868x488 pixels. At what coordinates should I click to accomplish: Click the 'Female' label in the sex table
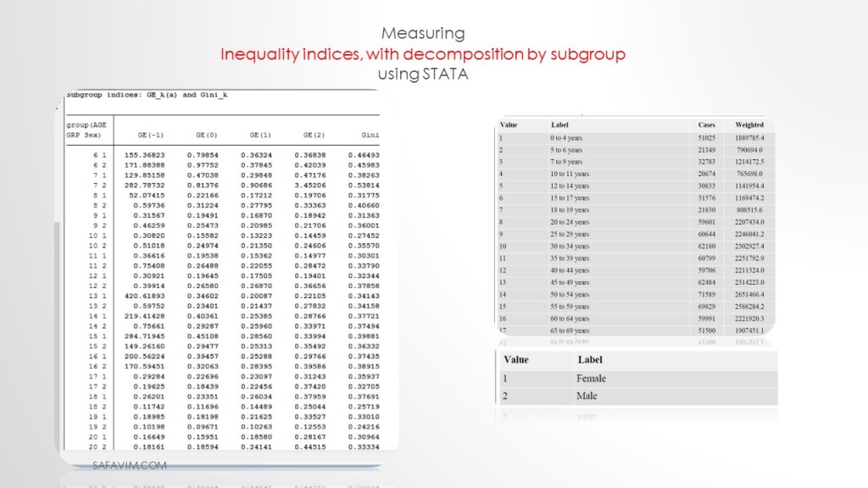point(591,378)
